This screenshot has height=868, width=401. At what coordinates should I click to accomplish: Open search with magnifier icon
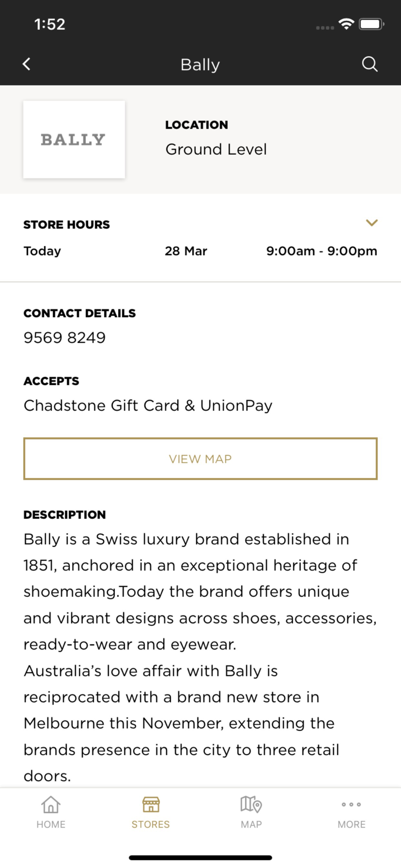[x=370, y=64]
